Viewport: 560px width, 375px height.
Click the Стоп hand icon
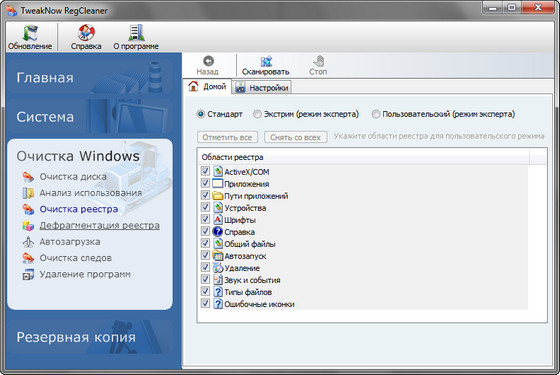[x=318, y=61]
